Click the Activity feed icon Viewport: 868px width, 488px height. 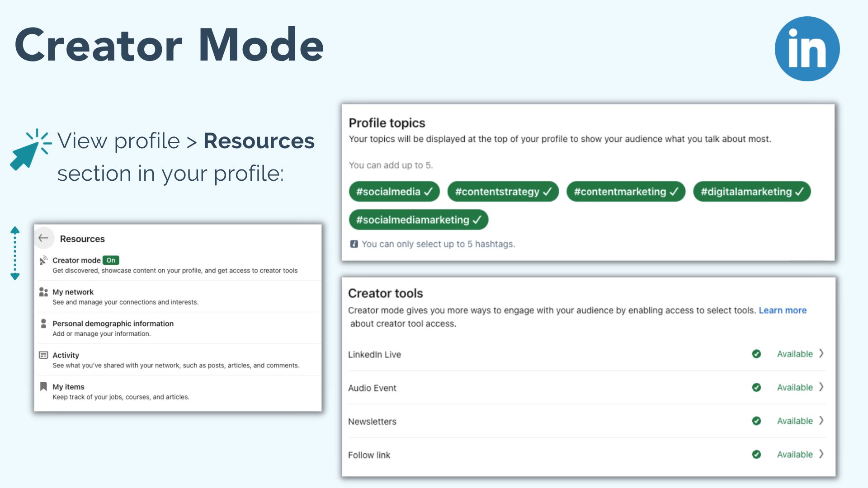coord(43,355)
